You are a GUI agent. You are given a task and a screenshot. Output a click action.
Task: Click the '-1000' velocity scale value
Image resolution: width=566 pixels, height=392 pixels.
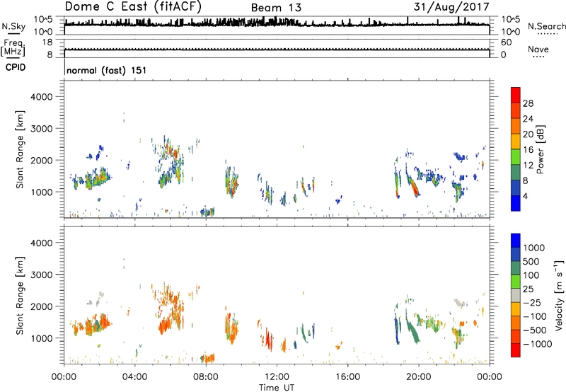[538, 344]
